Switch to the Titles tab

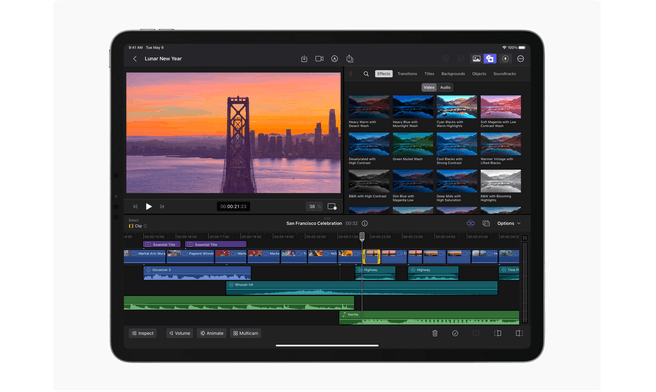(x=429, y=74)
